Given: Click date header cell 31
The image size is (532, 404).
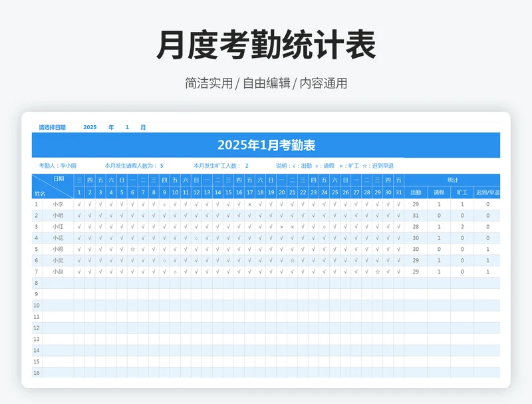Looking at the screenshot, I should coord(398,192).
